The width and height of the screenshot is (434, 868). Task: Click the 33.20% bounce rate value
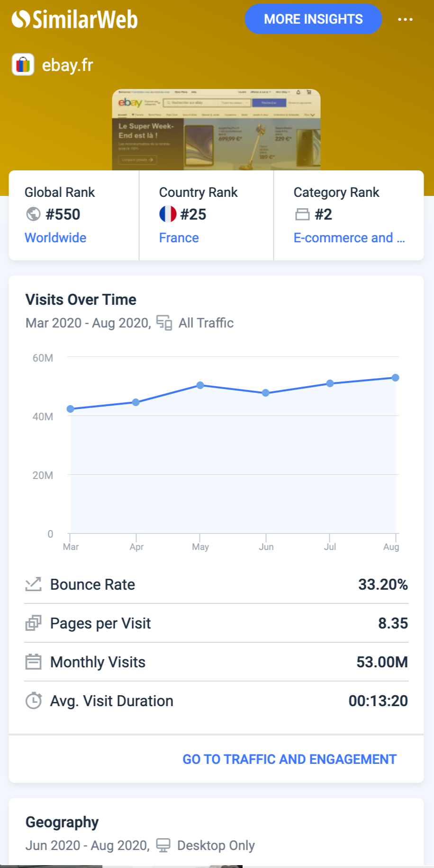pyautogui.click(x=383, y=585)
